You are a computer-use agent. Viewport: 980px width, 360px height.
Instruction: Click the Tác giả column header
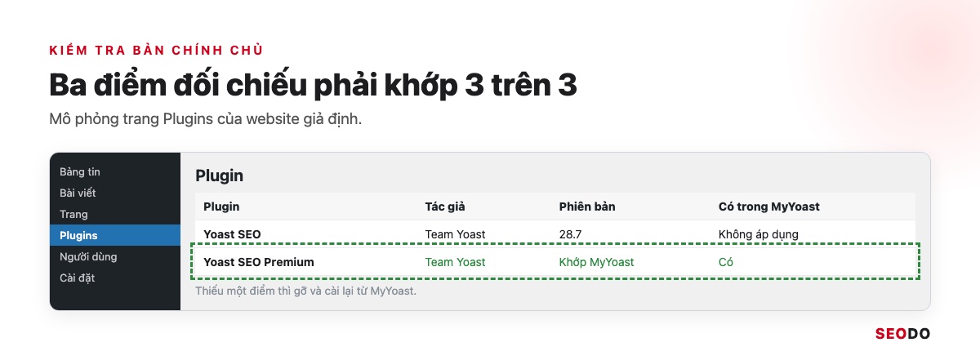pos(445,207)
